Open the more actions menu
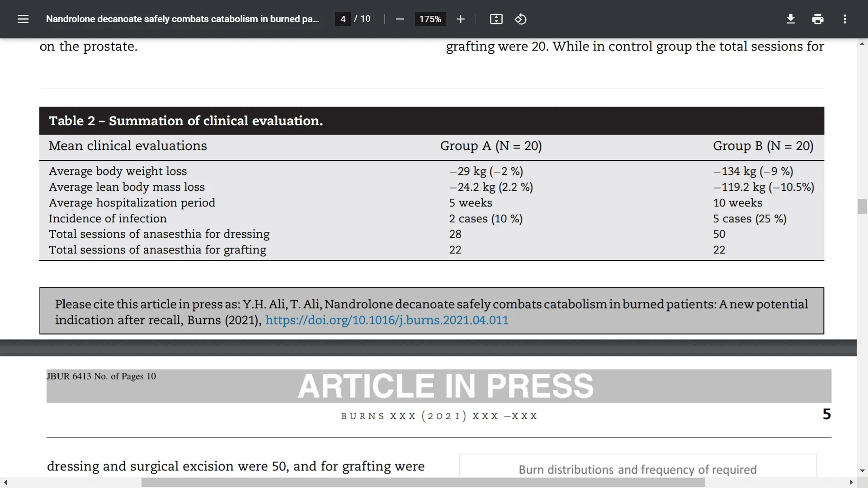This screenshot has width=868, height=488. 844,19
